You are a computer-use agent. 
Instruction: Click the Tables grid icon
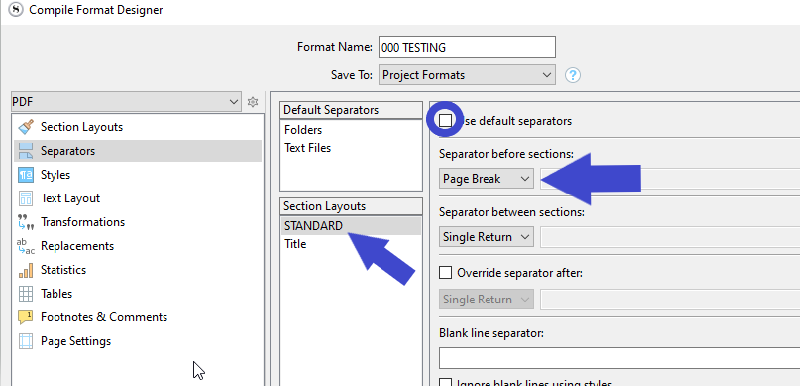(26, 294)
